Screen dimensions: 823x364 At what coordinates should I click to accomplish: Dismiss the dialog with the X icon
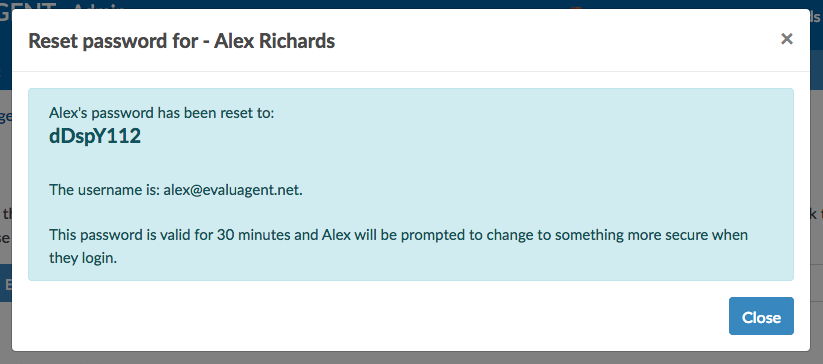tap(786, 39)
